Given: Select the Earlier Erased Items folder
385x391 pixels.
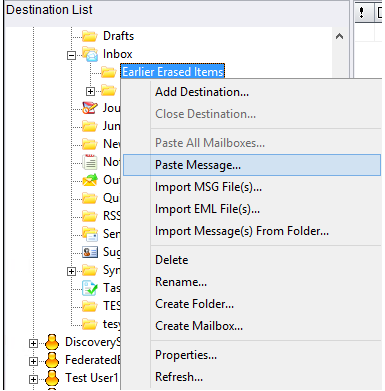Looking at the screenshot, I should (x=173, y=72).
